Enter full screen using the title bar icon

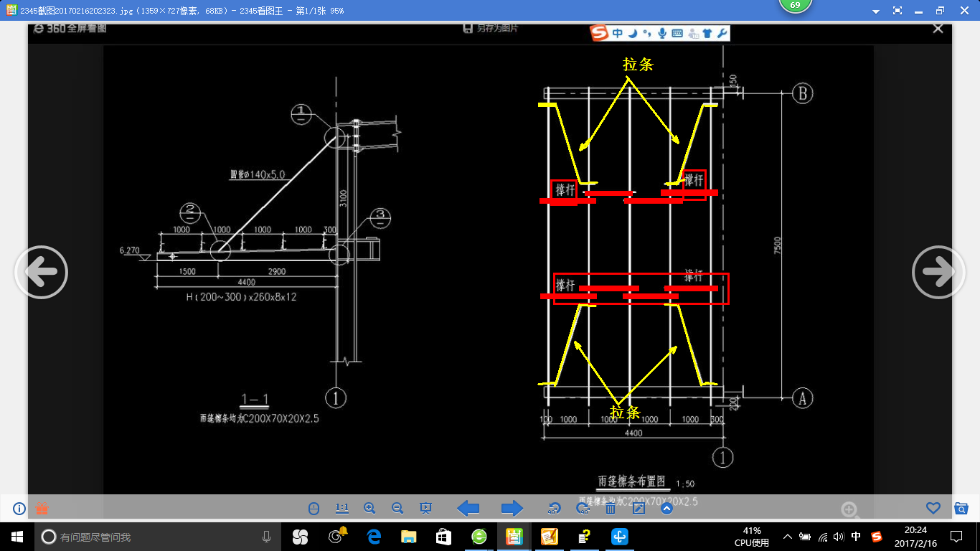point(897,11)
